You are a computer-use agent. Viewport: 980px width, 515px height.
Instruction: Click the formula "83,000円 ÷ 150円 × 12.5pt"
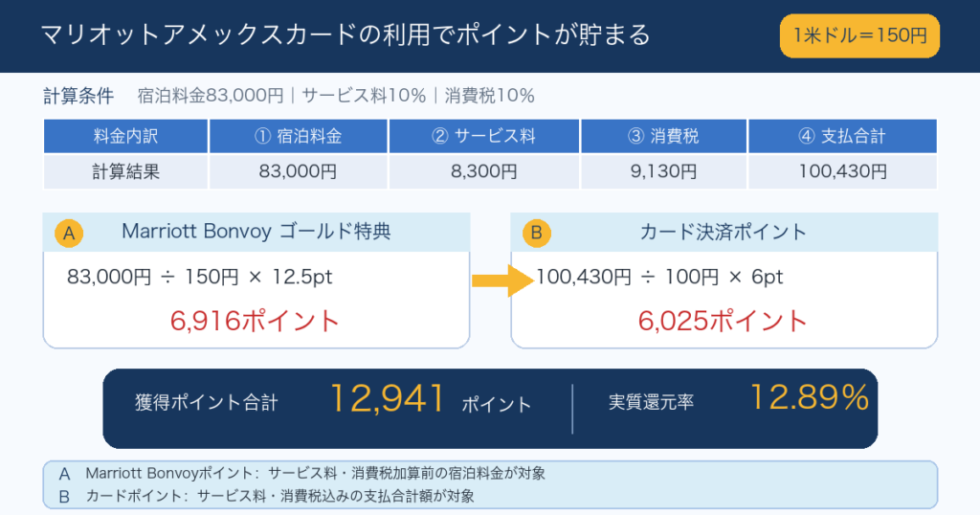coord(199,277)
